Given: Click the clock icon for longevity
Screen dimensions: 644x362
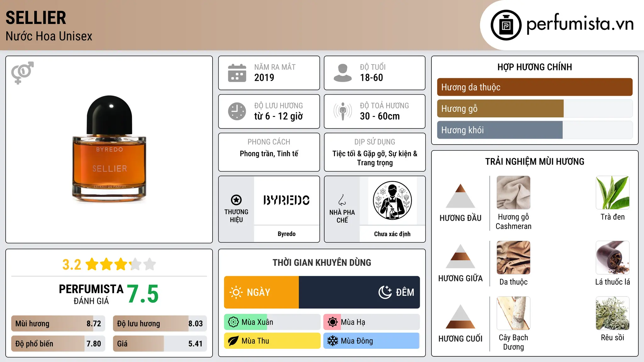Looking at the screenshot, I should tap(237, 111).
